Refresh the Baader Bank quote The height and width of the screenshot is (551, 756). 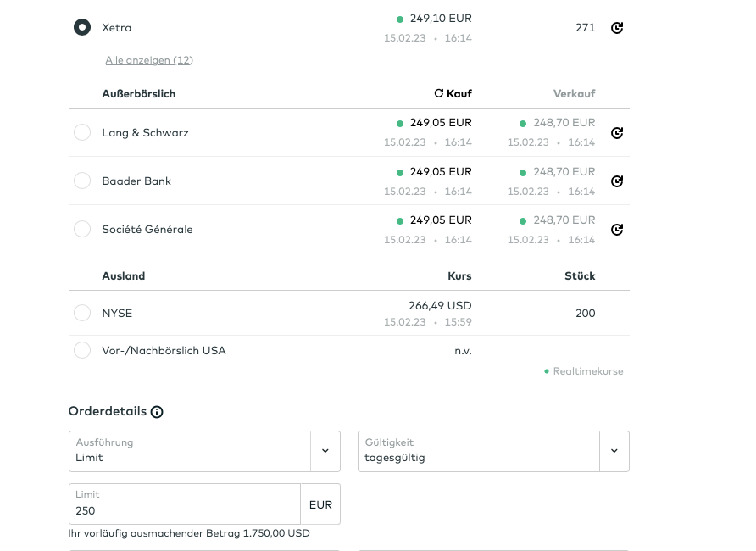(617, 181)
